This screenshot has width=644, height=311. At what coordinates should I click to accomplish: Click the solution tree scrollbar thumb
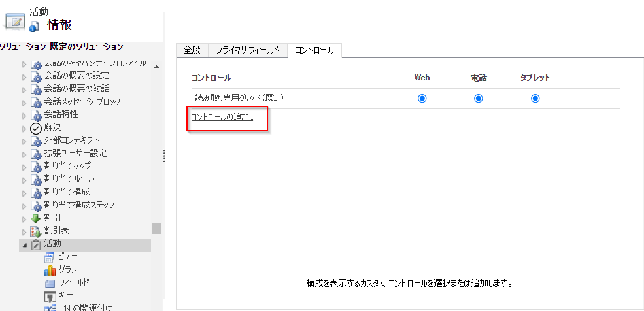156,228
